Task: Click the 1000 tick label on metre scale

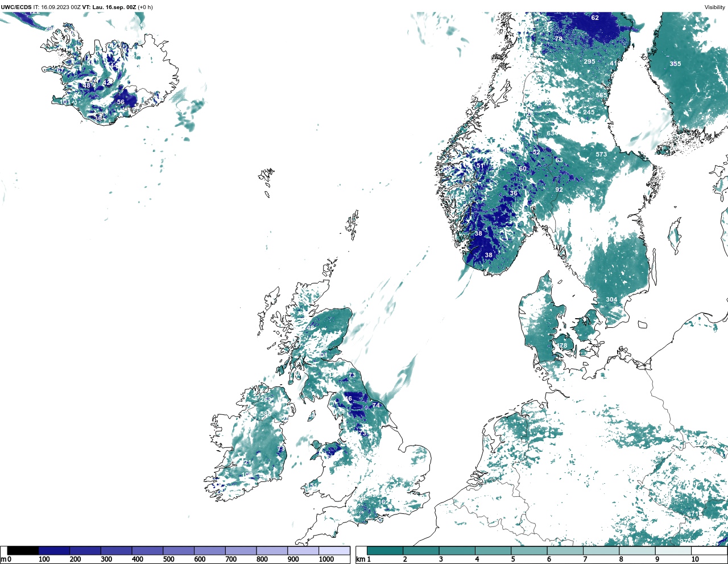Action: [x=326, y=559]
